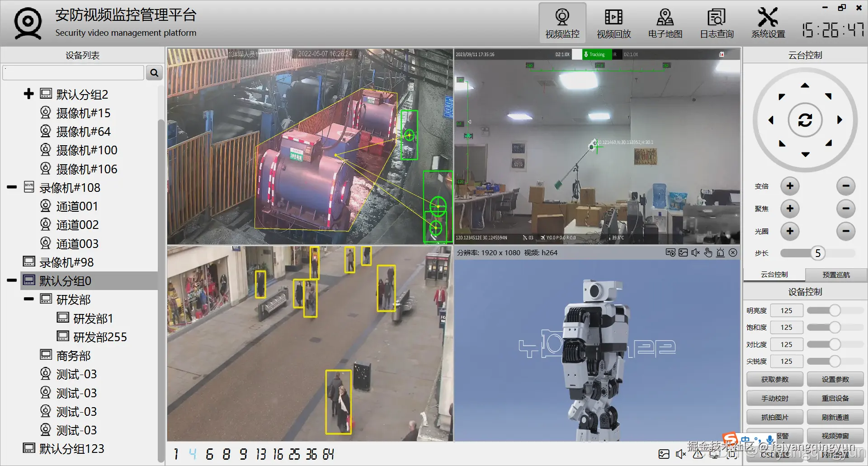Image resolution: width=868 pixels, height=466 pixels.
Task: Switch to 6-screen layout
Action: tap(209, 454)
